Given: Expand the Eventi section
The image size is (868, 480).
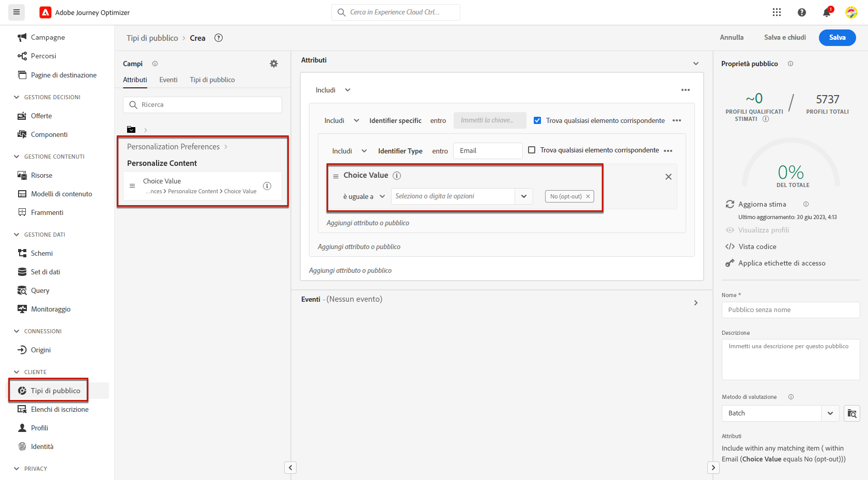Looking at the screenshot, I should click(x=696, y=303).
